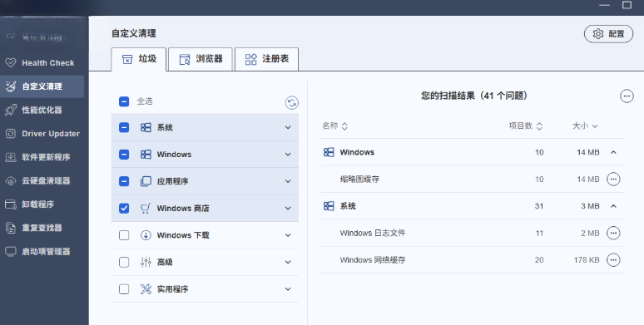Screen dimensions: 644x325
Task: Switch to the 注册表 tab
Action: pyautogui.click(x=266, y=59)
